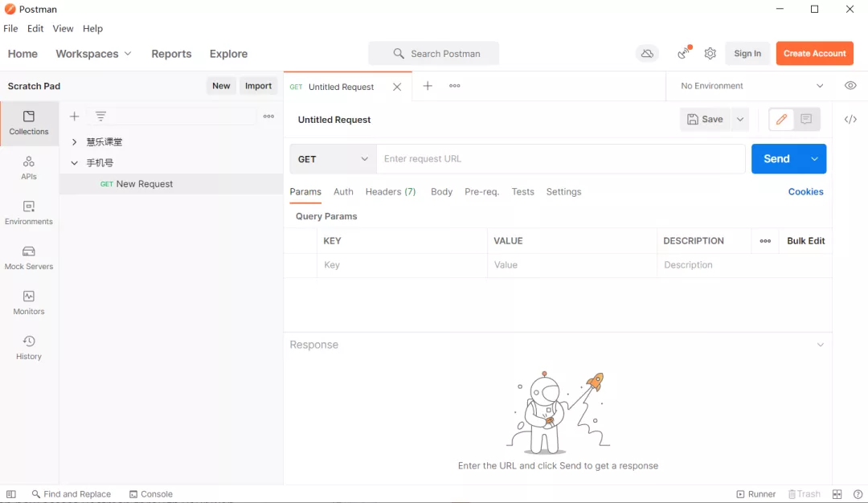Click the environment quick look eye icon

pos(850,86)
